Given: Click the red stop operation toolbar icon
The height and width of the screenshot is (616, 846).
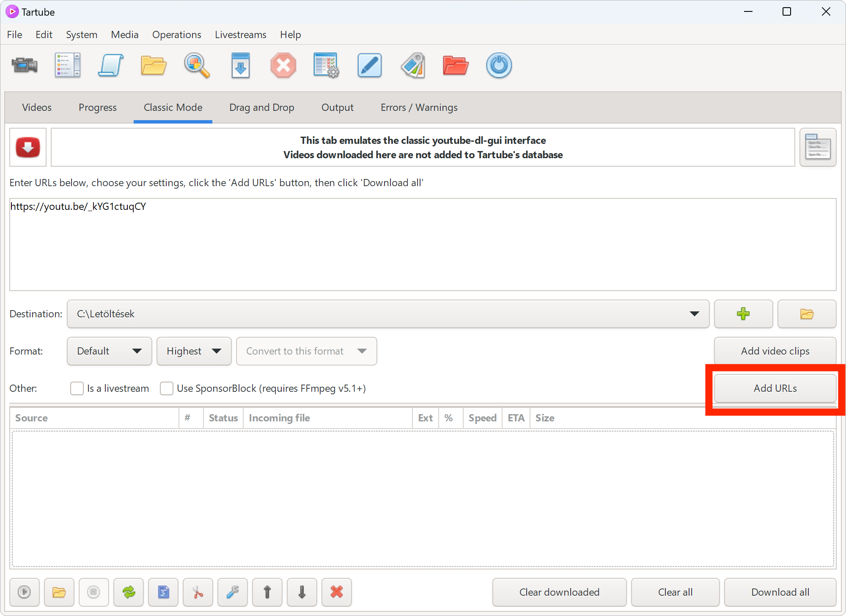Looking at the screenshot, I should click(x=283, y=66).
